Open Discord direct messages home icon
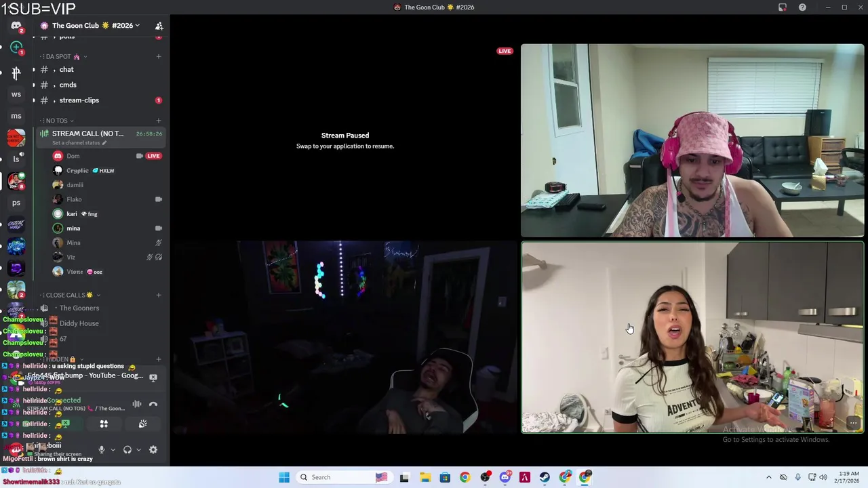This screenshot has width=868, height=488. pos(16,26)
